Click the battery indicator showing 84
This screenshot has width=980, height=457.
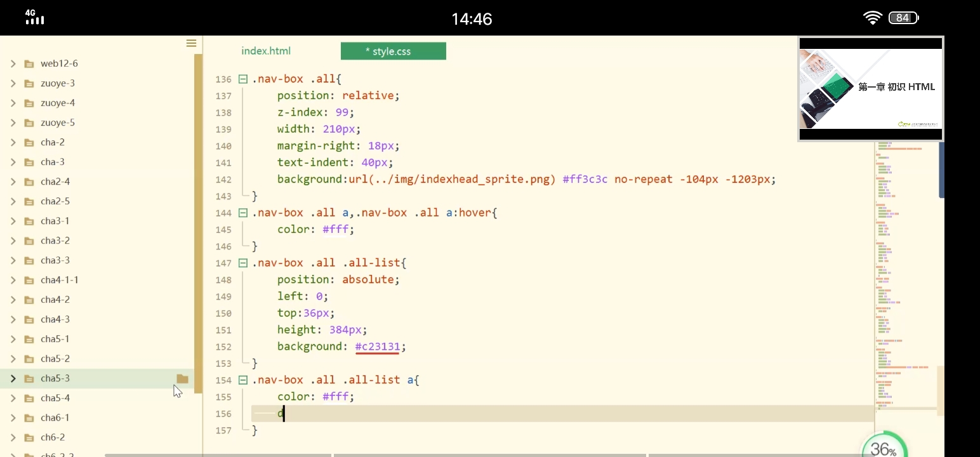click(903, 18)
